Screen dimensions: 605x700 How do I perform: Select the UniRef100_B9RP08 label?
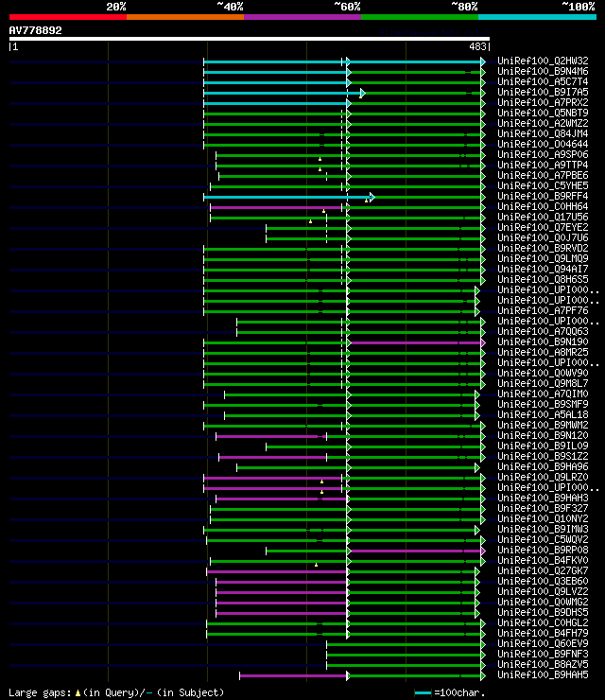[543, 551]
